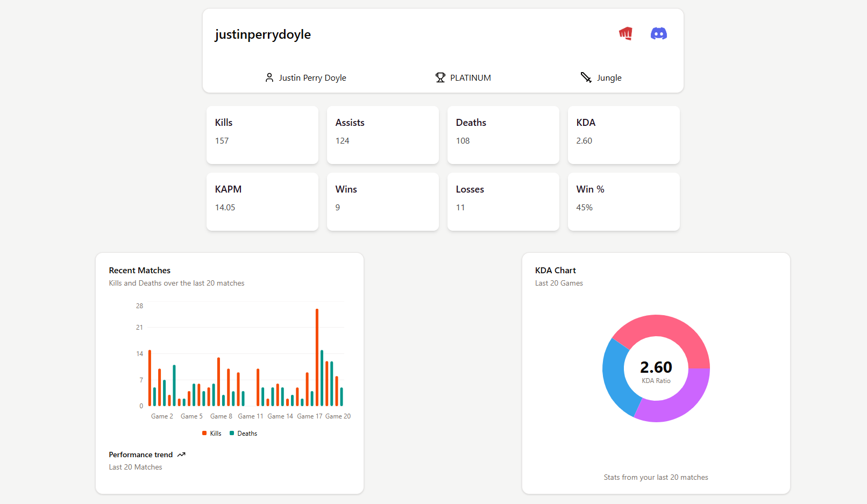The image size is (867, 504).
Task: Expand the Recent Matches panel
Action: coord(139,270)
